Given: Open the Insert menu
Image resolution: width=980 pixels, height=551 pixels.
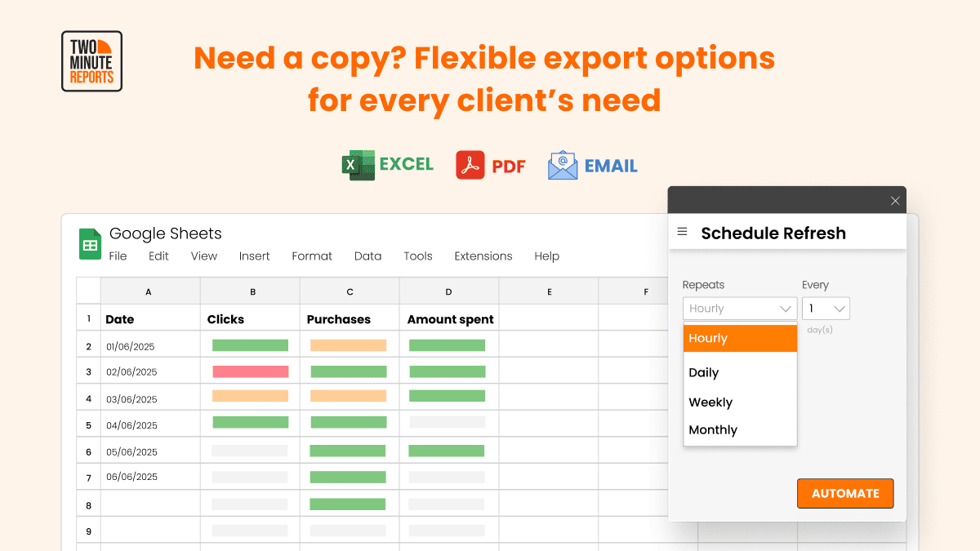Looking at the screenshot, I should (x=254, y=256).
